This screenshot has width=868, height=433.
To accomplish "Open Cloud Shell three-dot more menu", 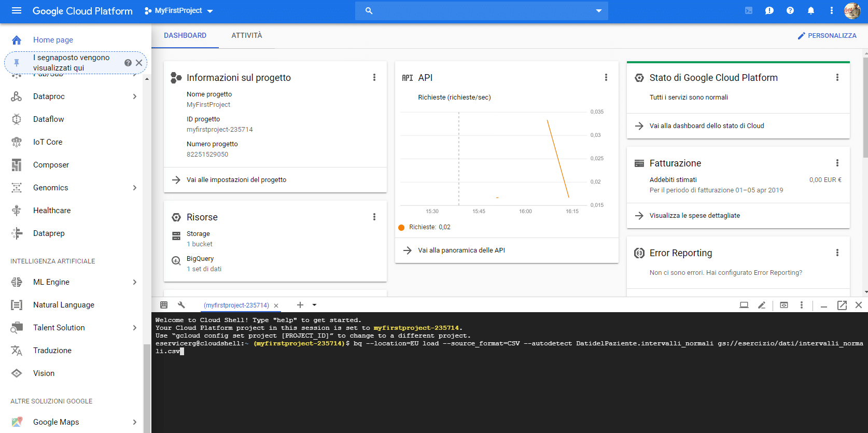I will pos(802,305).
